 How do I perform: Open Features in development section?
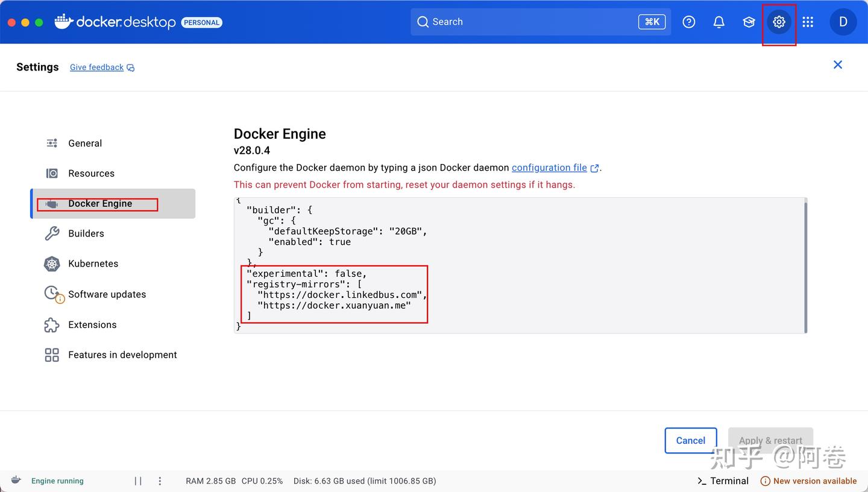tap(113, 355)
